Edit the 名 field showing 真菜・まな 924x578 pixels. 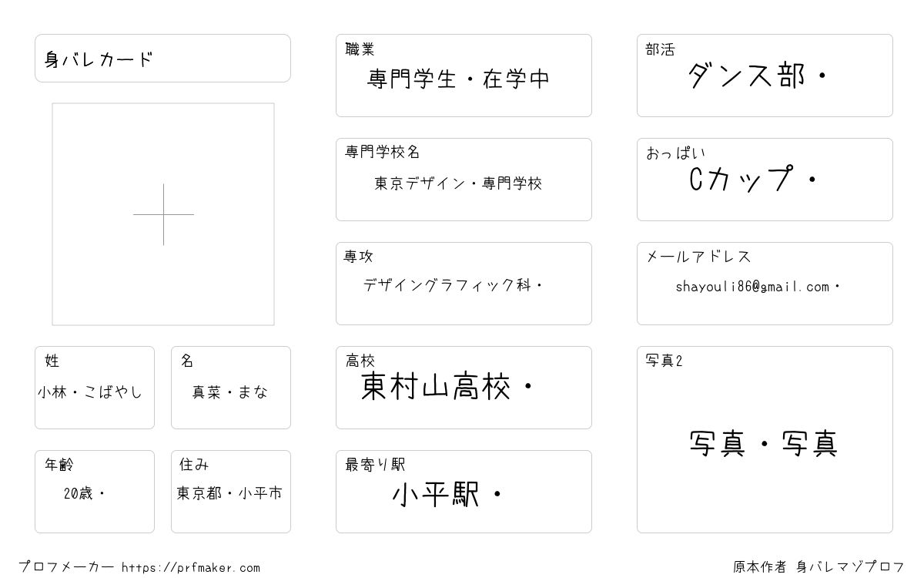click(x=231, y=388)
